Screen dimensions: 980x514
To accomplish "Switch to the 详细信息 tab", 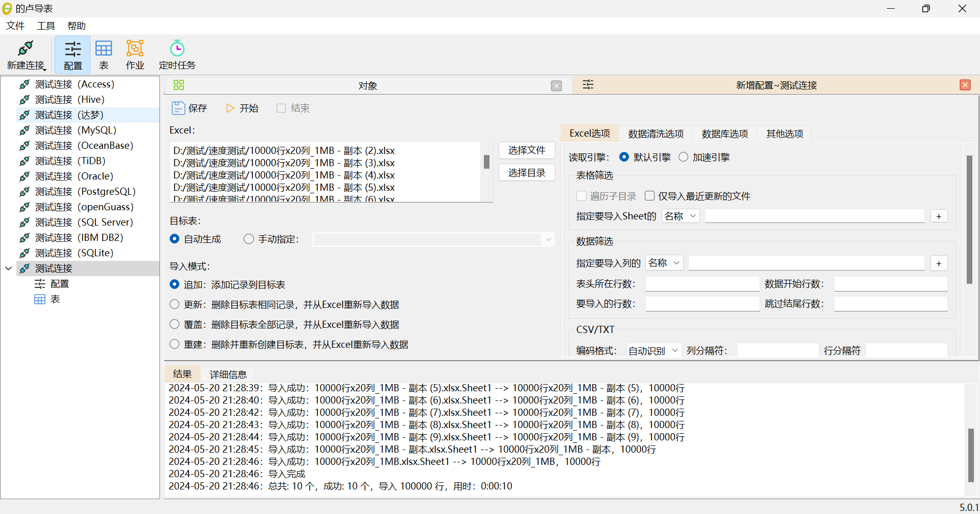I will click(x=228, y=374).
